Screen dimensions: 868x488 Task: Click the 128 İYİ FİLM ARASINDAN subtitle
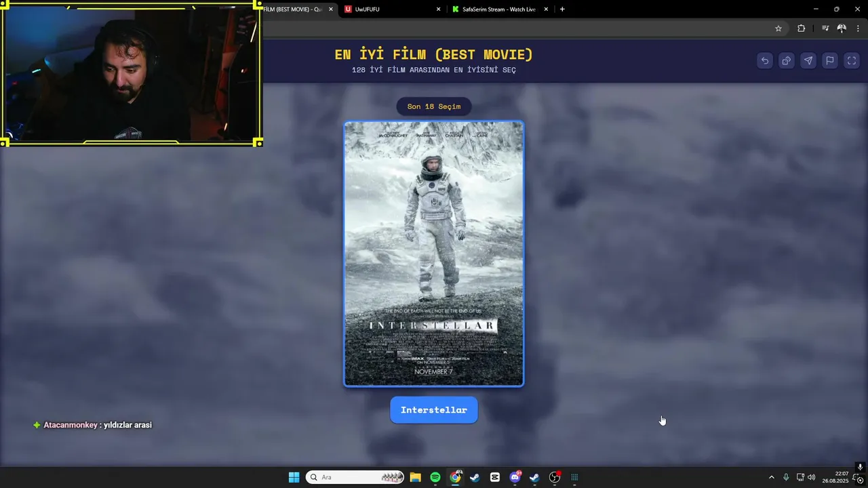pyautogui.click(x=434, y=70)
